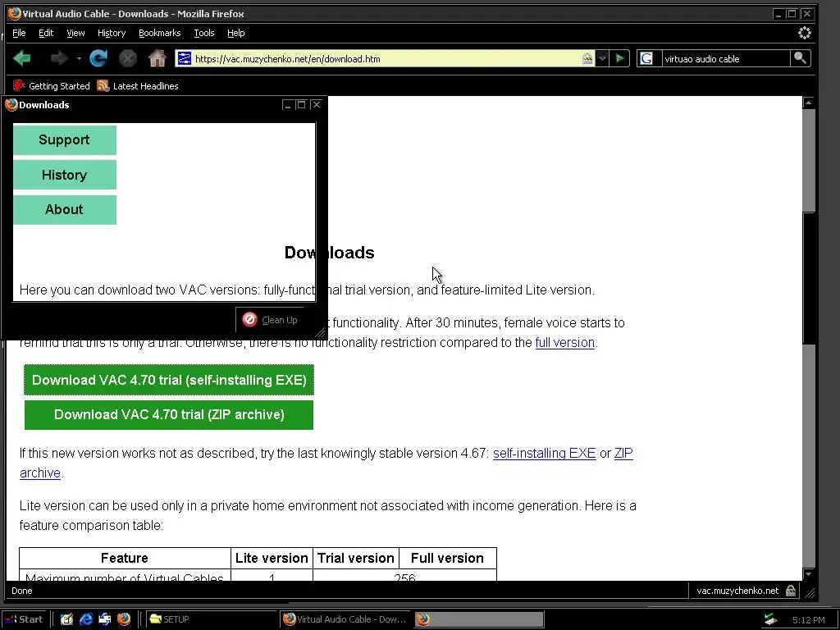The image size is (840, 630).
Task: Click the History page navigation button
Action: point(64,176)
